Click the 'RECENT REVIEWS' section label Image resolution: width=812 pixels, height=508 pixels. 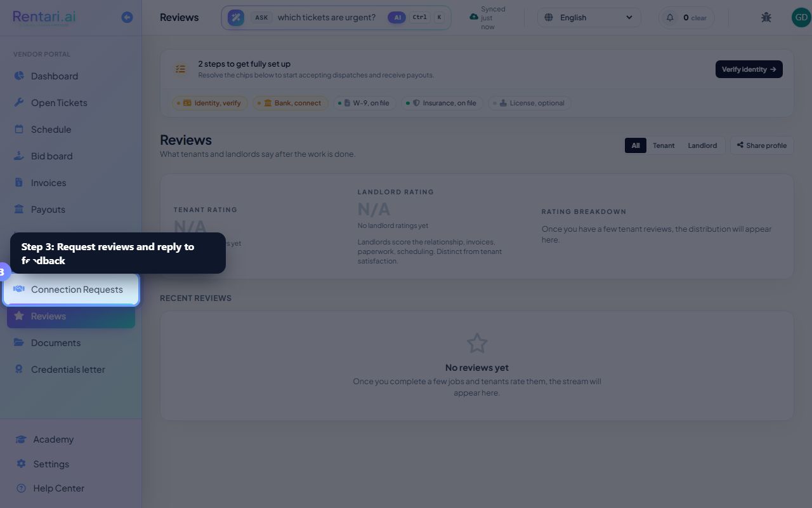click(x=195, y=298)
